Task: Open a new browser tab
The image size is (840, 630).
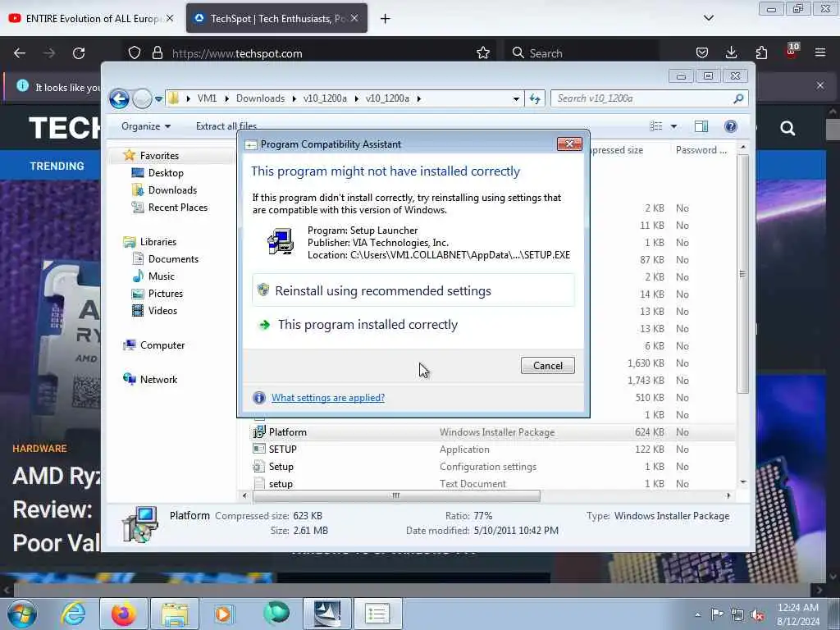Action: click(386, 19)
